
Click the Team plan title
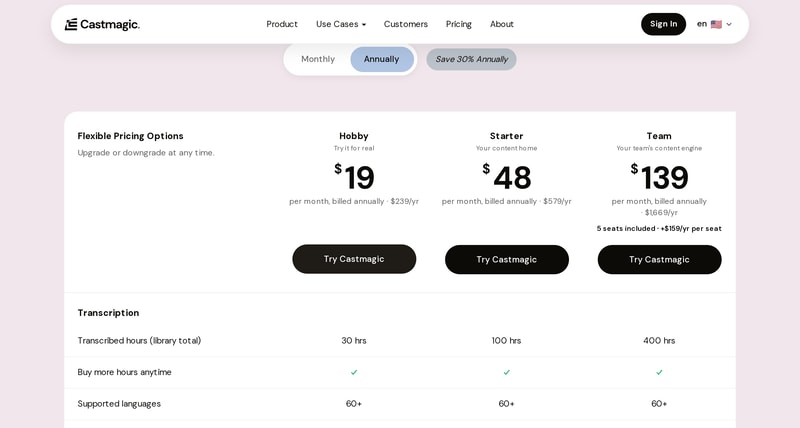pyautogui.click(x=659, y=136)
